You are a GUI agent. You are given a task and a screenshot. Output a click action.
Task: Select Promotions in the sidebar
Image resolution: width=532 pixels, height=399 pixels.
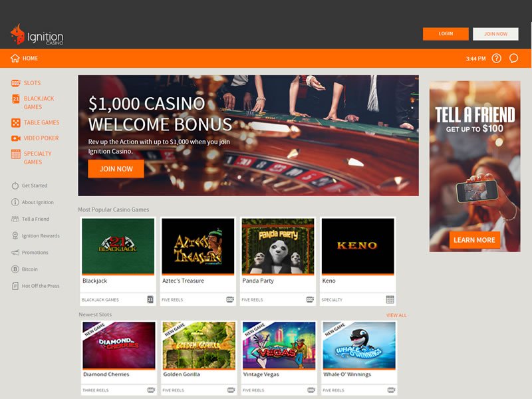tap(35, 253)
